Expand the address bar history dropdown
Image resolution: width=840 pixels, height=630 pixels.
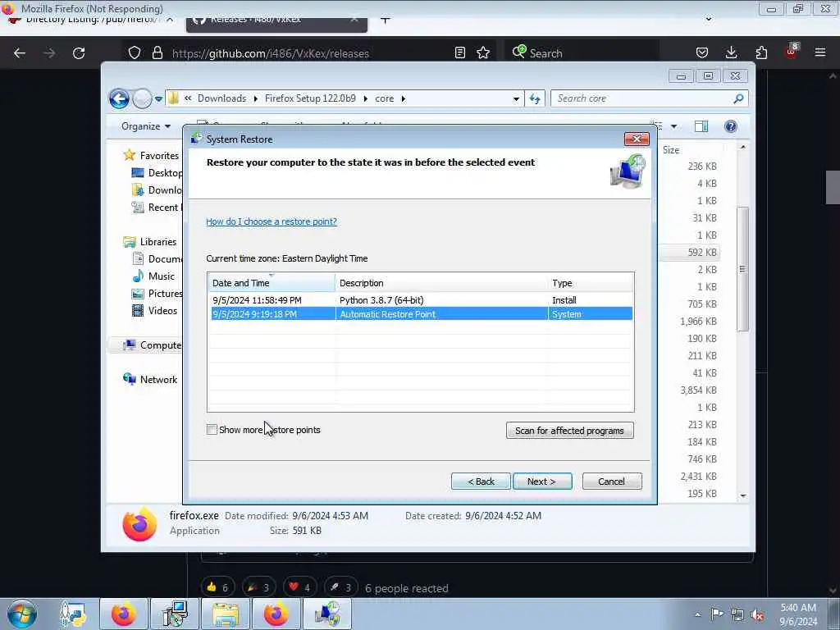click(516, 98)
